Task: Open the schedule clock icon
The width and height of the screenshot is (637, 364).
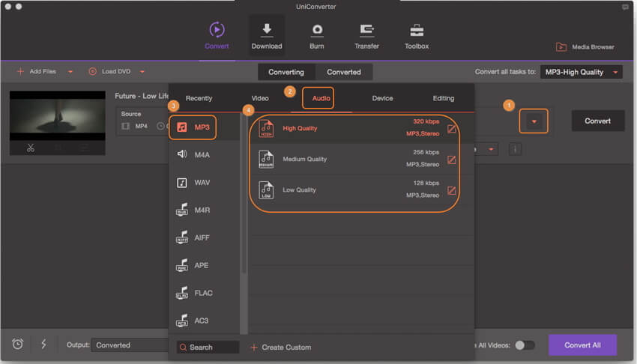Action: click(17, 345)
